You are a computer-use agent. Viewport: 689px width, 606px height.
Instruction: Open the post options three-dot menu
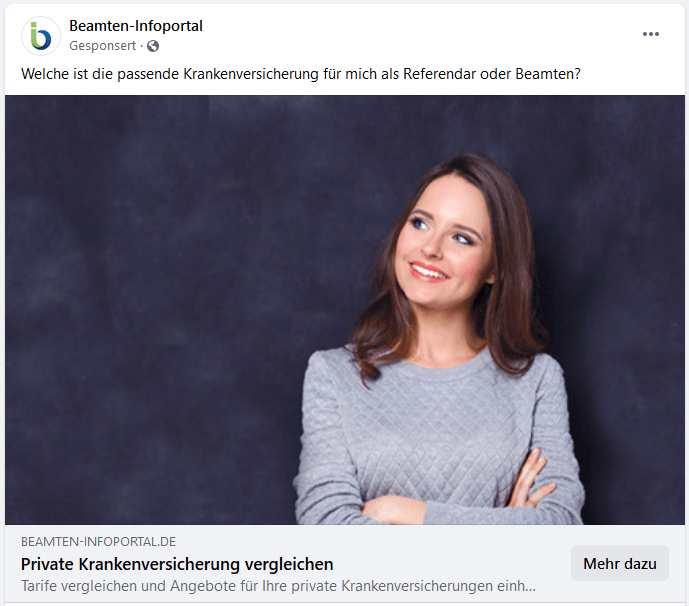click(650, 34)
